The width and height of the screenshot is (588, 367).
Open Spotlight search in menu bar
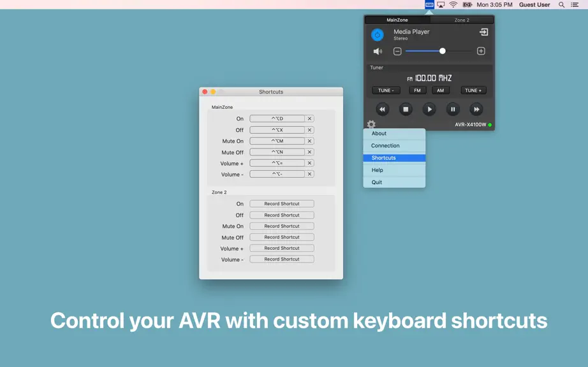tap(561, 5)
